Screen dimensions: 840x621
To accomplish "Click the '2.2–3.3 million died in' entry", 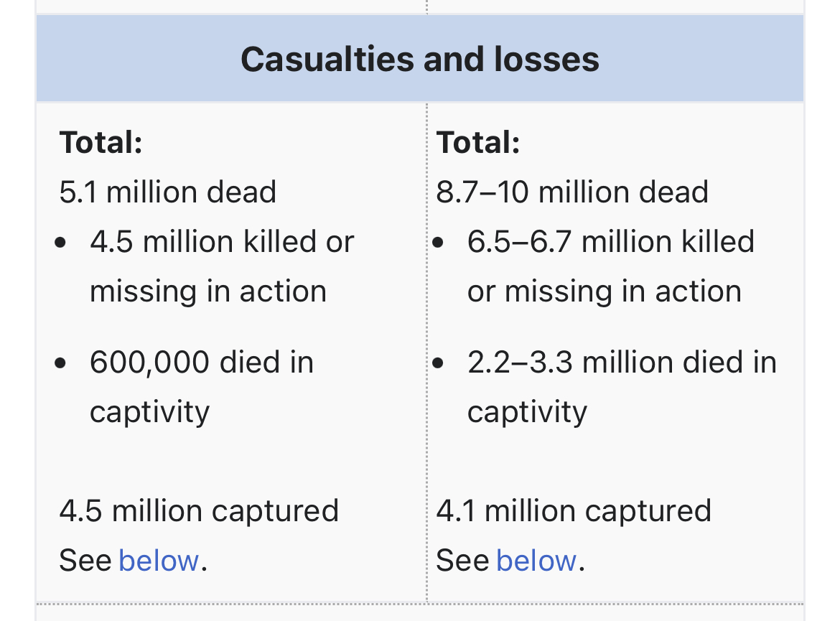I will (x=622, y=362).
